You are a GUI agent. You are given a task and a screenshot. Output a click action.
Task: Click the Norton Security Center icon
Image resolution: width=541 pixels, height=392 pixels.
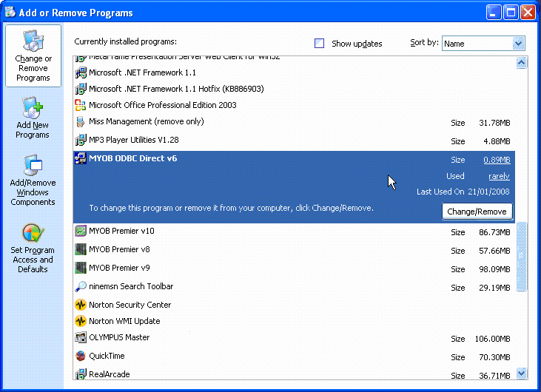coord(81,305)
